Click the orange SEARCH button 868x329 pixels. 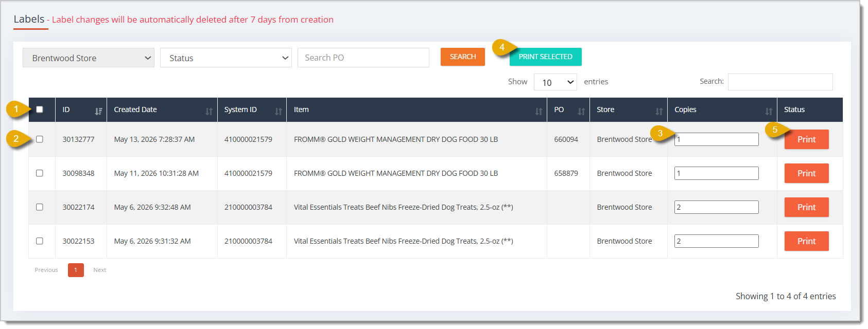pyautogui.click(x=463, y=57)
